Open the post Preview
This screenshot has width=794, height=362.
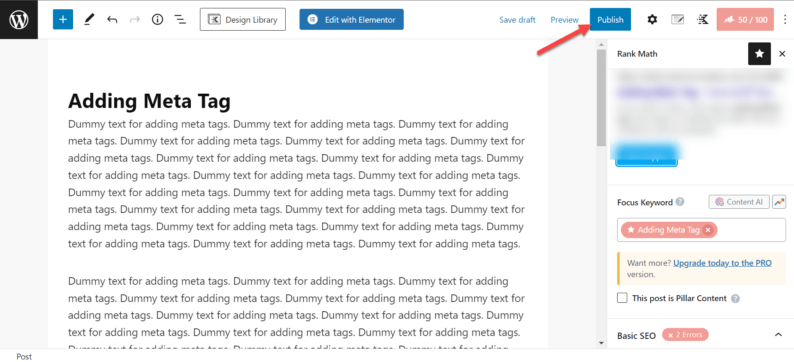point(564,20)
